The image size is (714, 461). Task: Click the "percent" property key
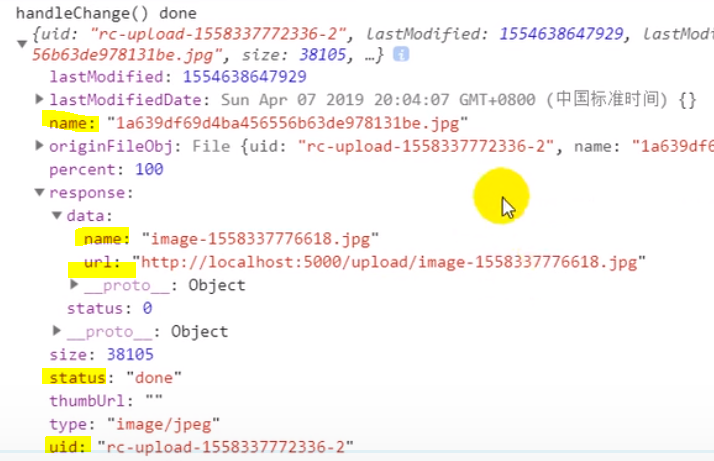coord(82,170)
